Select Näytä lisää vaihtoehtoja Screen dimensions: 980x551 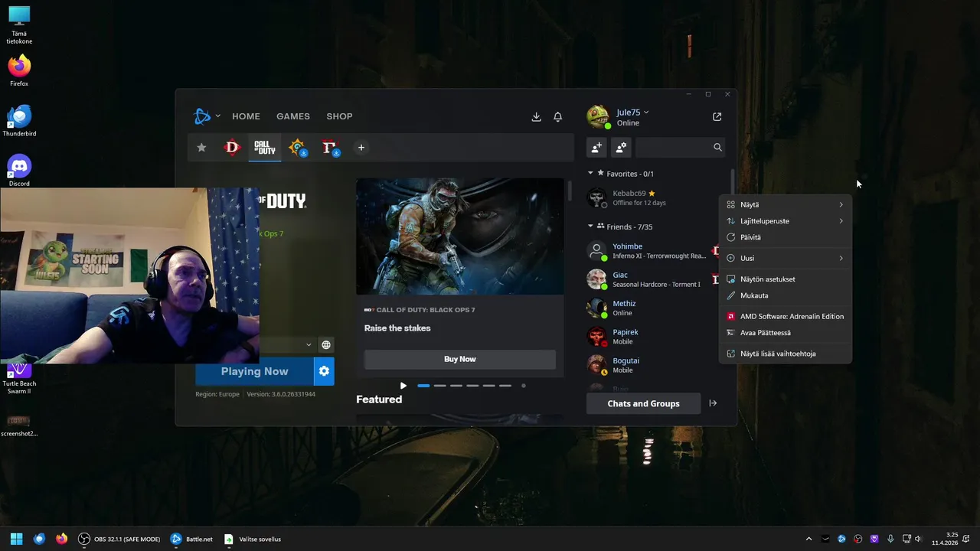coord(785,354)
